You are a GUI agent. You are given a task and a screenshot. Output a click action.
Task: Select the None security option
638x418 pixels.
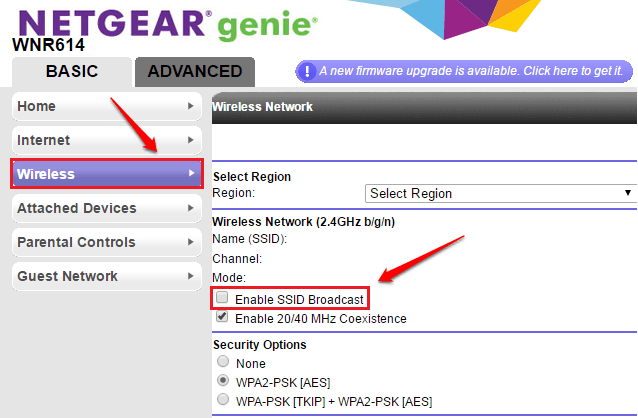pos(222,363)
